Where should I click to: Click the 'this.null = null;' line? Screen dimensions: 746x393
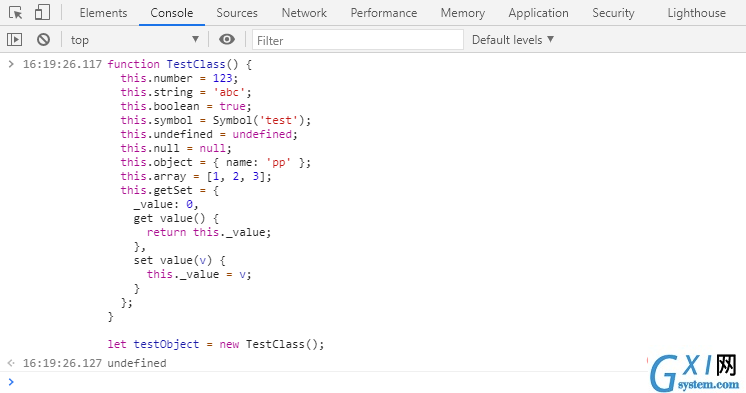[176, 148]
